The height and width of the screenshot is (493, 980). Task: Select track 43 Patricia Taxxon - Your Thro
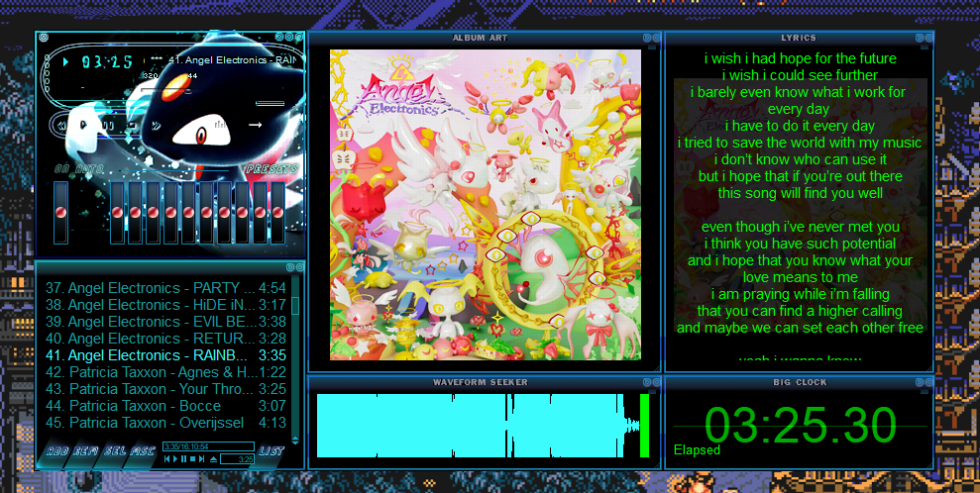tap(165, 389)
